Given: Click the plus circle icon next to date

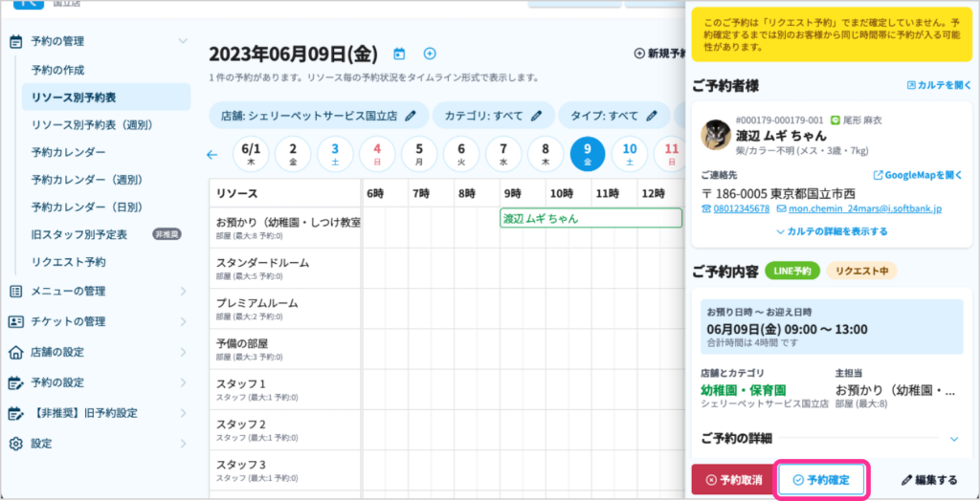Looking at the screenshot, I should click(x=430, y=54).
